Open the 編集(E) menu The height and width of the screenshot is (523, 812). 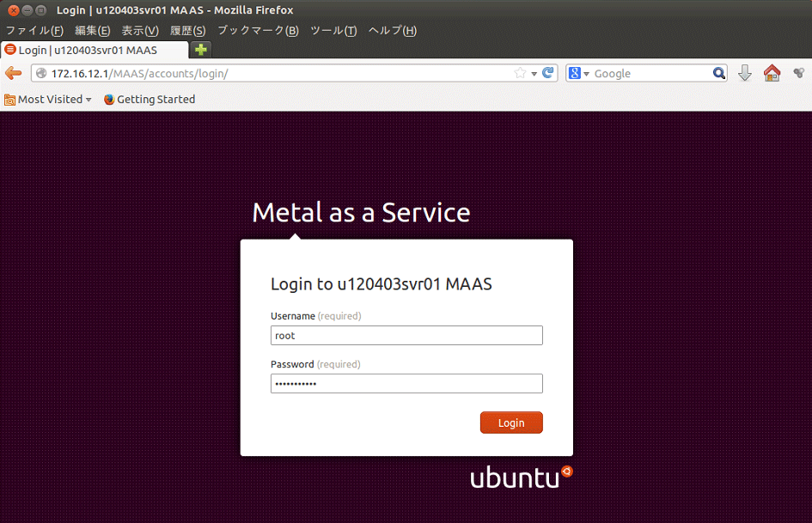[93, 31]
